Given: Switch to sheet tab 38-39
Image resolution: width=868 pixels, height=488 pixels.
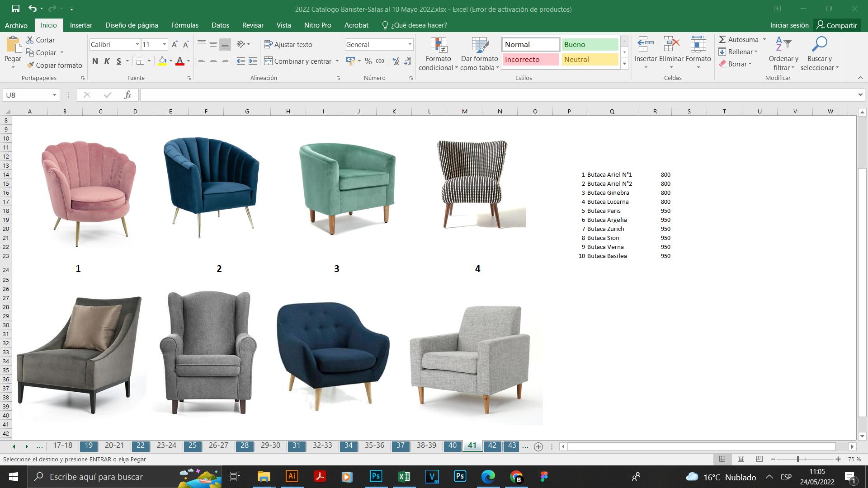Looking at the screenshot, I should tap(426, 446).
